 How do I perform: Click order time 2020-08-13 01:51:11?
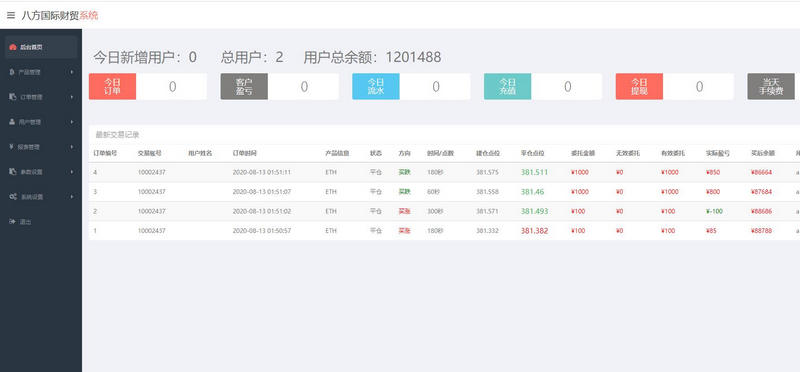pyautogui.click(x=262, y=172)
